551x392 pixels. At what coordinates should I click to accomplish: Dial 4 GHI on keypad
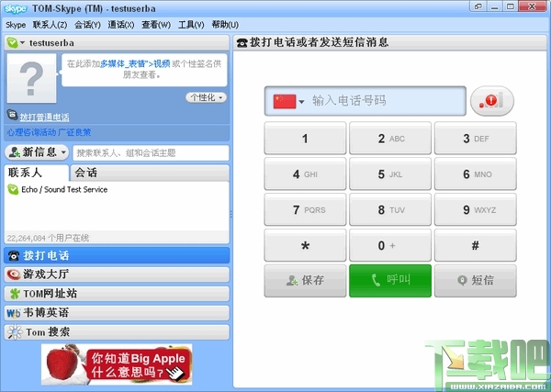pos(305,174)
